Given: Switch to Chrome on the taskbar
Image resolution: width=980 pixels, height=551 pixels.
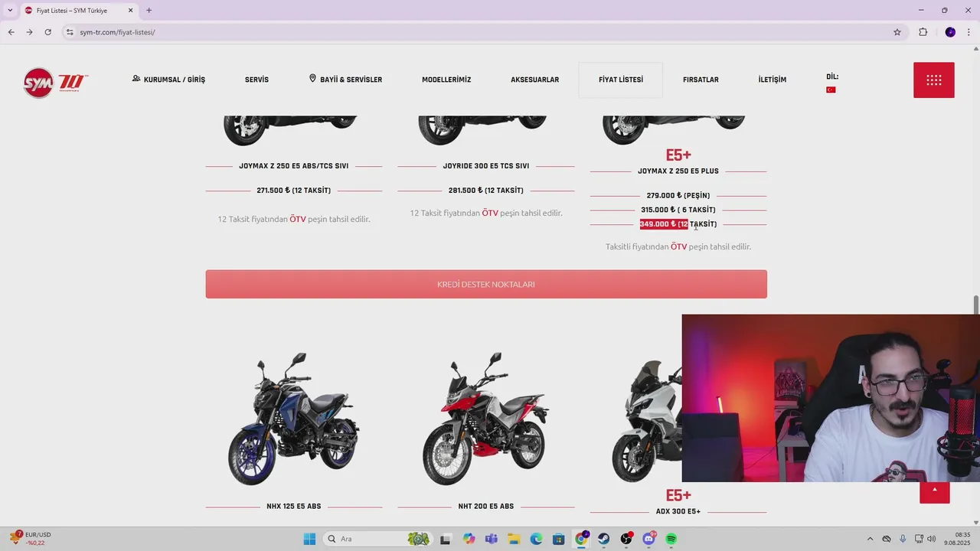Looking at the screenshot, I should 581,539.
